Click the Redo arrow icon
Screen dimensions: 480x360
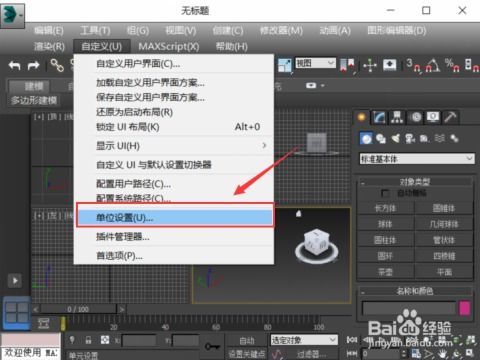pos(33,65)
